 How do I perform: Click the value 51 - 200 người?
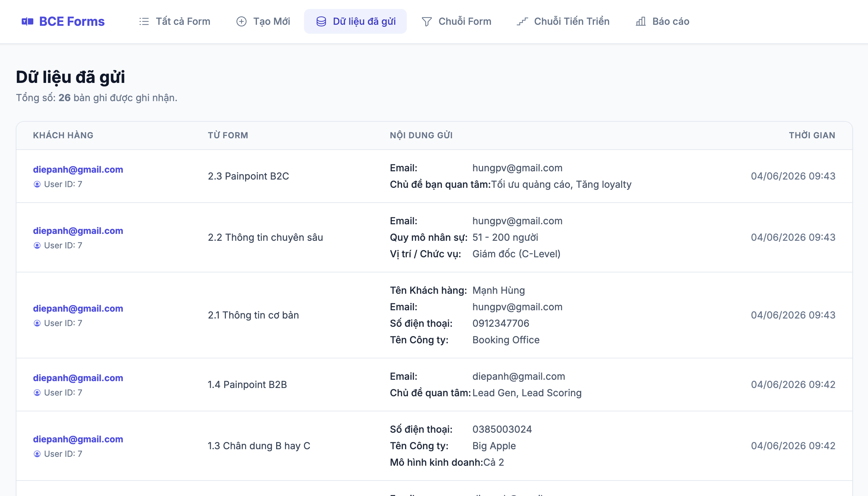point(505,237)
